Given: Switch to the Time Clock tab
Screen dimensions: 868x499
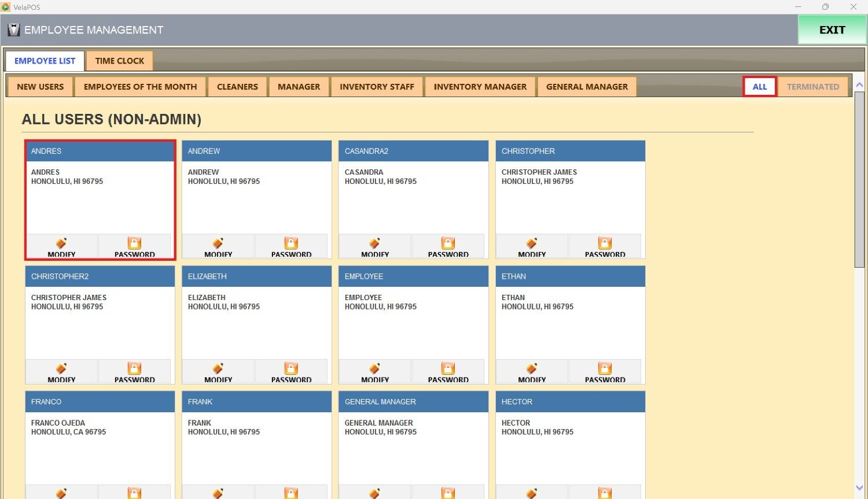Looking at the screenshot, I should tap(120, 61).
